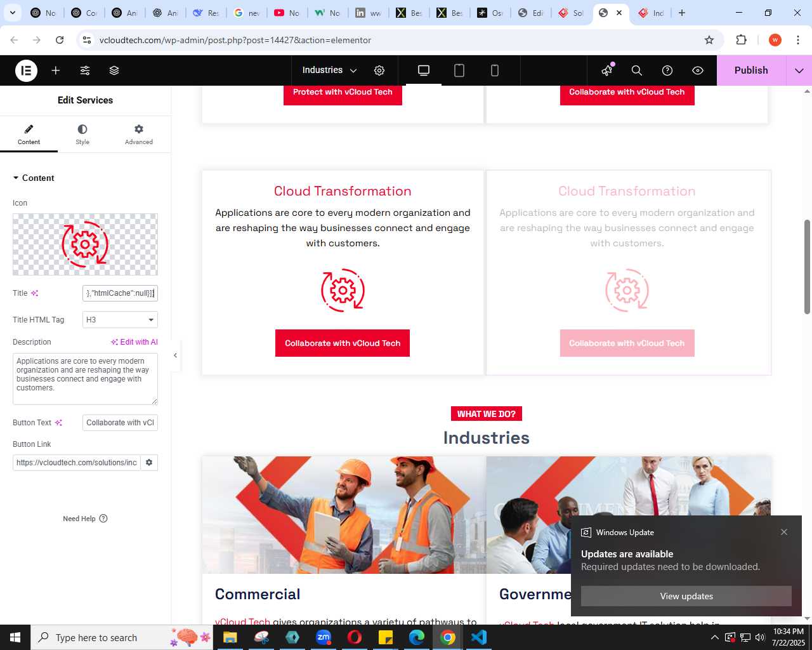812x650 pixels.
Task: Reload the browser page
Action: (60, 40)
